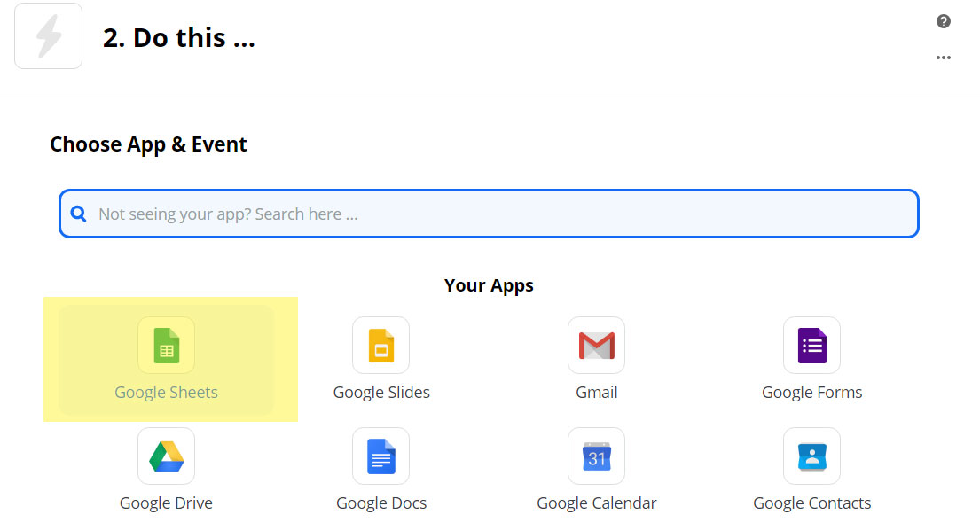This screenshot has height=530, width=980.
Task: Open the help question mark icon
Action: [x=943, y=22]
